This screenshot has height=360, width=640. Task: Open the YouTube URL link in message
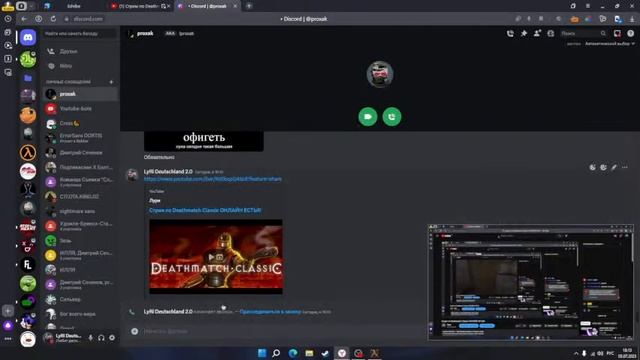[x=213, y=179]
